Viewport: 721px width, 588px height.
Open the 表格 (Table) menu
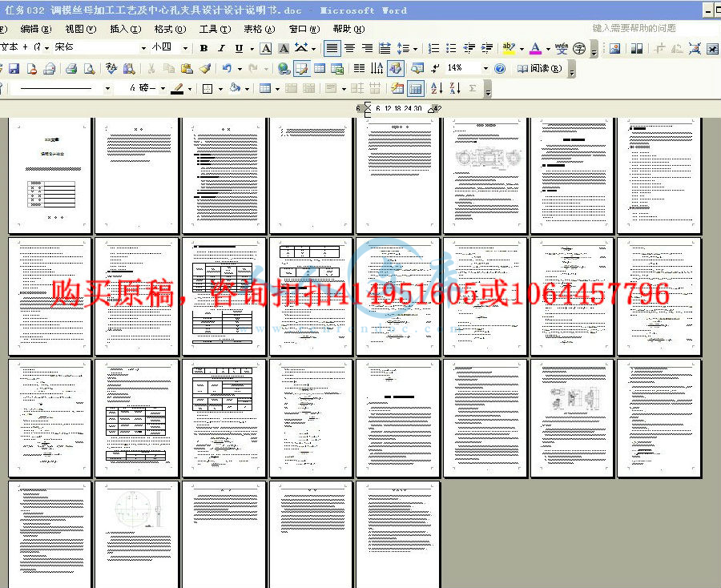tap(260, 29)
